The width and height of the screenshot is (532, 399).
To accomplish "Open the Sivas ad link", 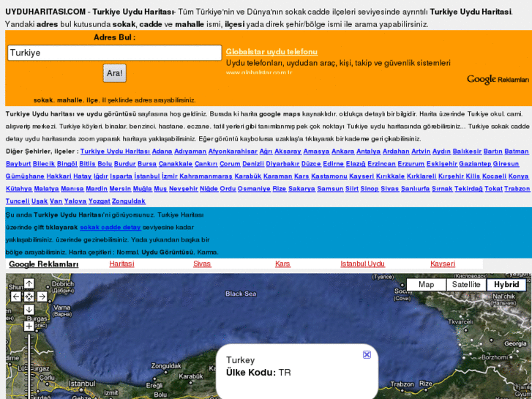I will (202, 264).
